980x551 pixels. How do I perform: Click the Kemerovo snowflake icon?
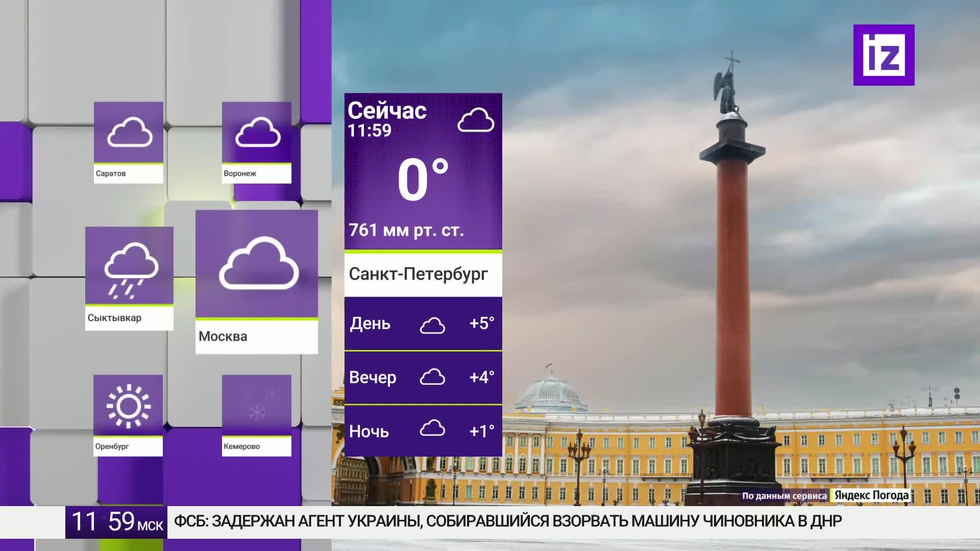[257, 411]
